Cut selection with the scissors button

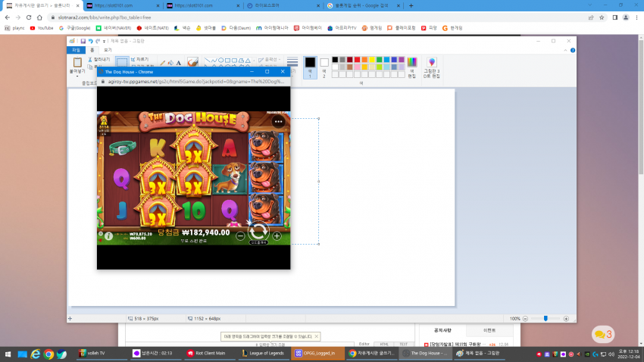[x=99, y=60]
